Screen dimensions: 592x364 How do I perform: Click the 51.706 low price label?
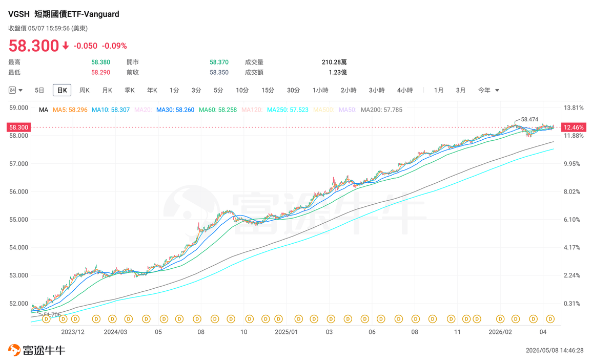(x=52, y=314)
